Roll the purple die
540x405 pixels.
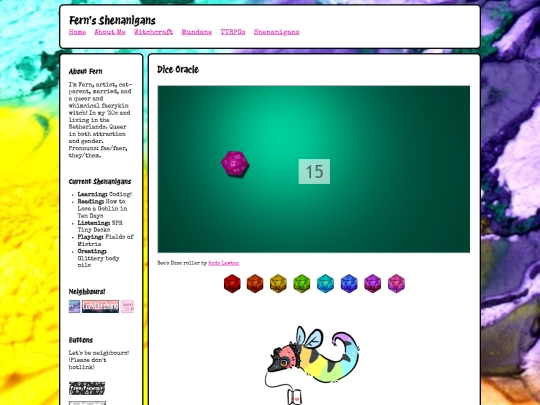373,283
